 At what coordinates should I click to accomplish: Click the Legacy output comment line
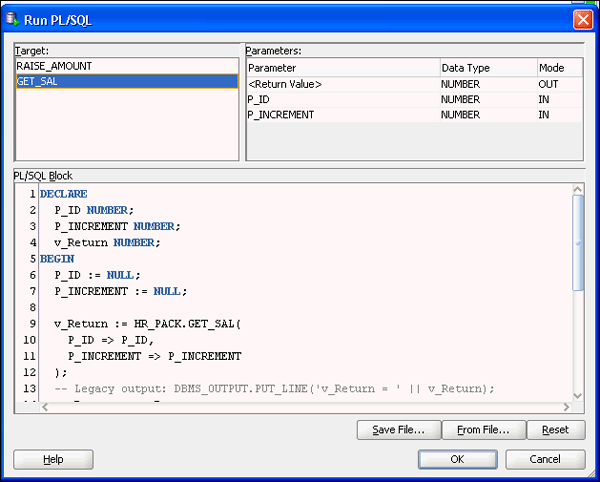pos(274,389)
